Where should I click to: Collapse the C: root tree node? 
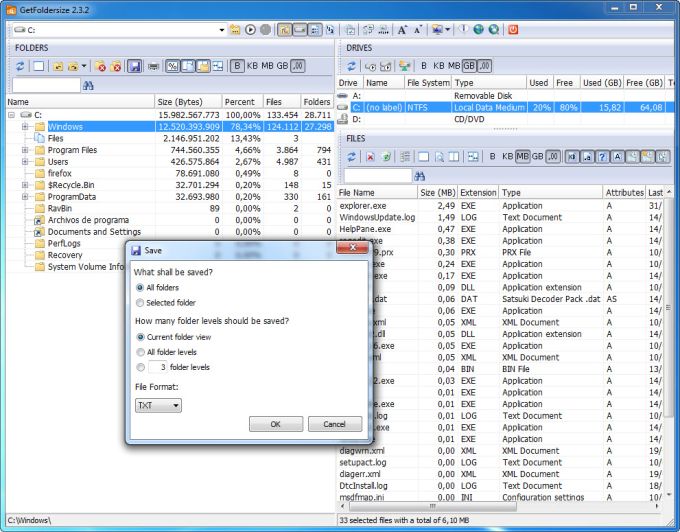tap(11, 115)
